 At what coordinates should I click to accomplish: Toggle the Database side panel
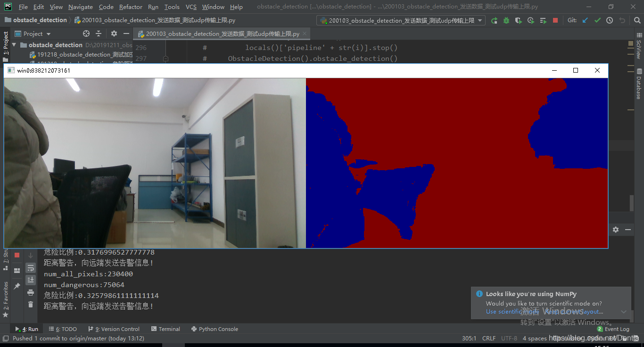click(x=639, y=83)
